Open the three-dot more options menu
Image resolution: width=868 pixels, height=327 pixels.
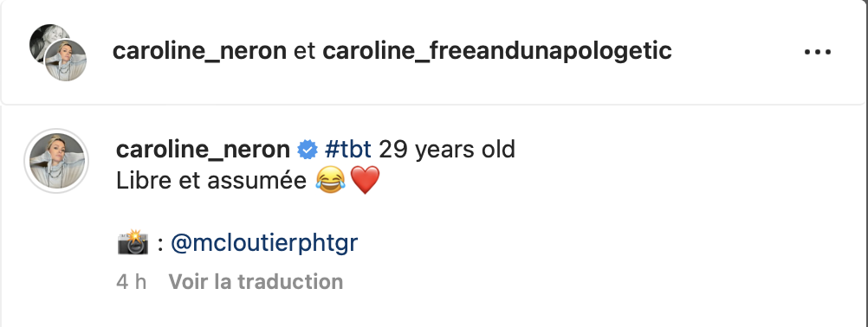(x=818, y=52)
